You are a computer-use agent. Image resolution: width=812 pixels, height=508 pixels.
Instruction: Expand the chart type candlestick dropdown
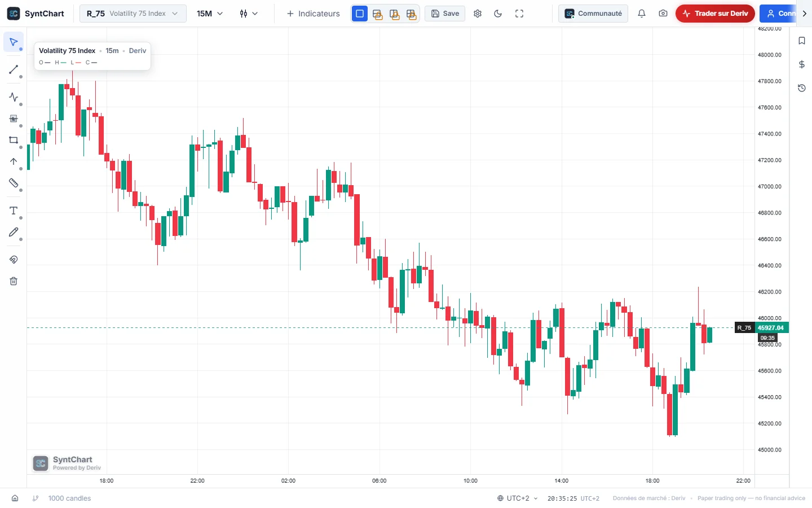(x=249, y=14)
